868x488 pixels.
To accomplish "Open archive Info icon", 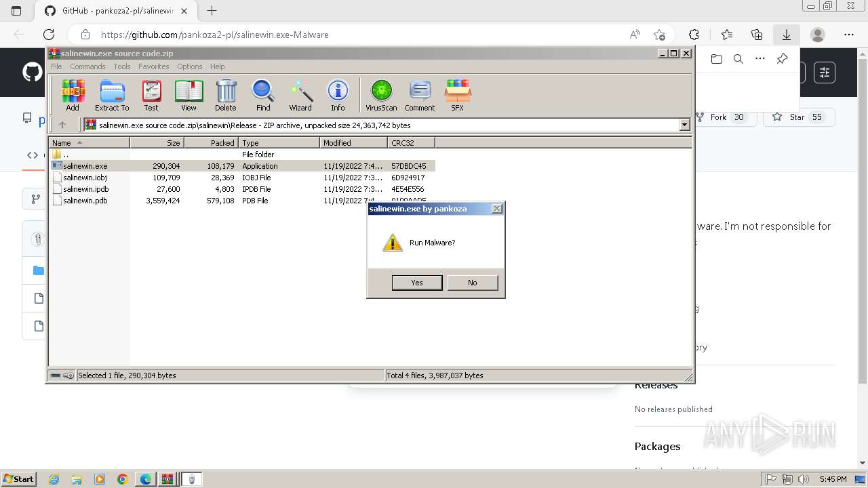I will click(x=338, y=95).
